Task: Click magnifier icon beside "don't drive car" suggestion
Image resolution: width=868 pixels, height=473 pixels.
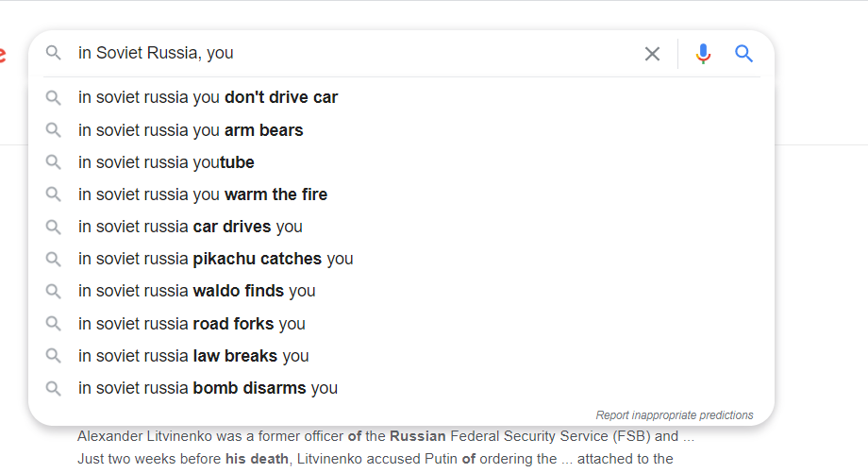Action: (x=54, y=97)
